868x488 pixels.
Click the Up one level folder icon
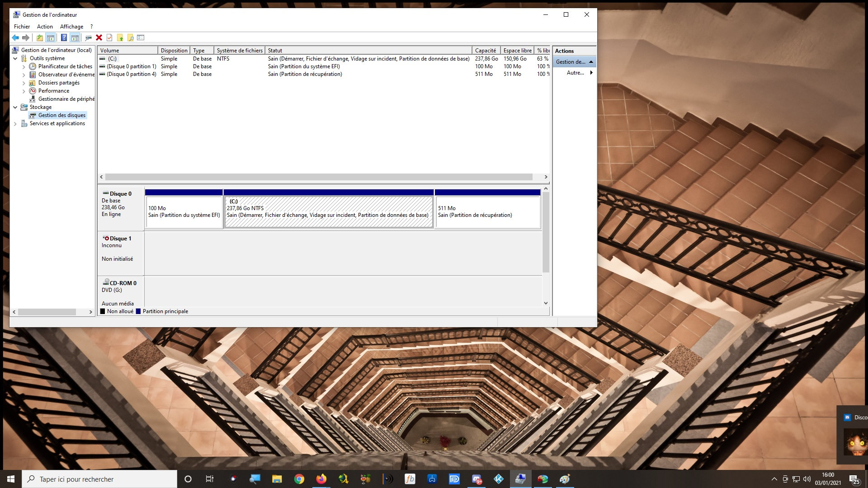pos(40,38)
